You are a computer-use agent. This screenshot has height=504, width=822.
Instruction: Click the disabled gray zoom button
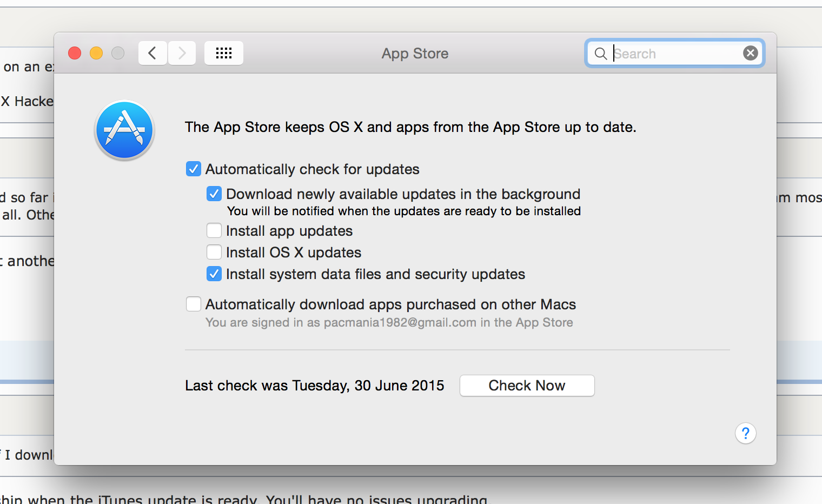click(118, 53)
